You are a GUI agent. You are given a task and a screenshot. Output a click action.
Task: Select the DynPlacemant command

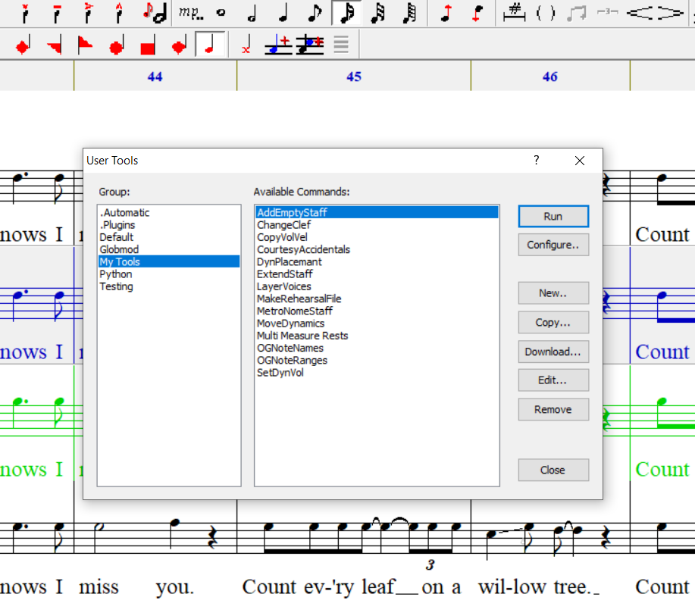pyautogui.click(x=377, y=262)
